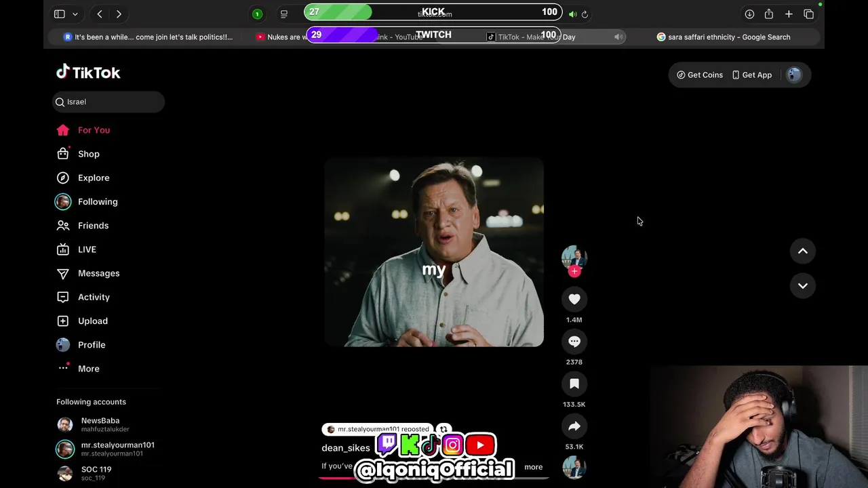Like the video with the heart icon

coord(574,299)
